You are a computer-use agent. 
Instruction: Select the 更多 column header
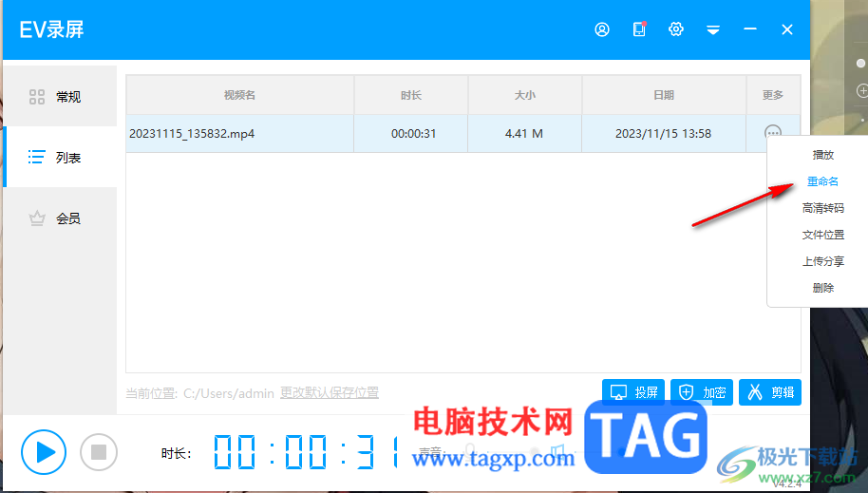pos(773,95)
